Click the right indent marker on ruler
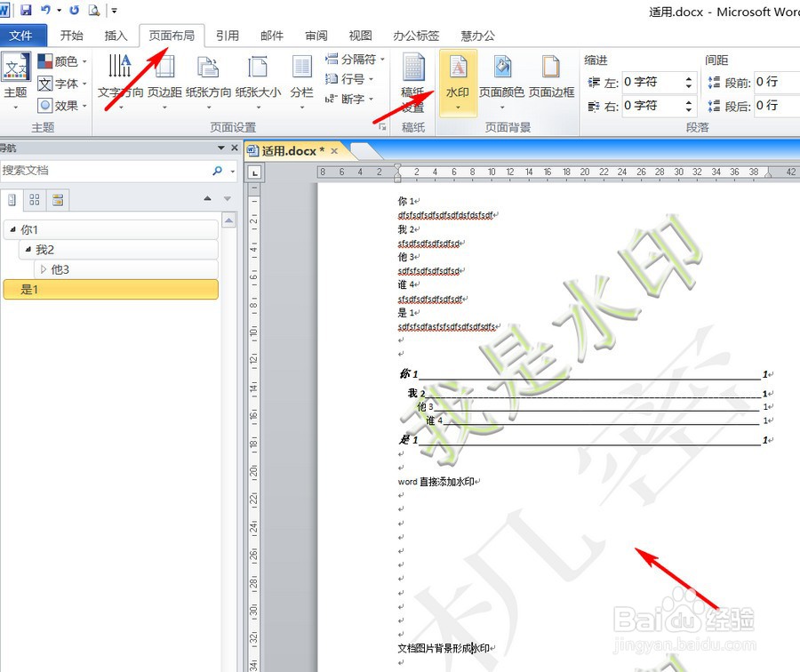Viewport: 800px width, 672px height. 768,174
